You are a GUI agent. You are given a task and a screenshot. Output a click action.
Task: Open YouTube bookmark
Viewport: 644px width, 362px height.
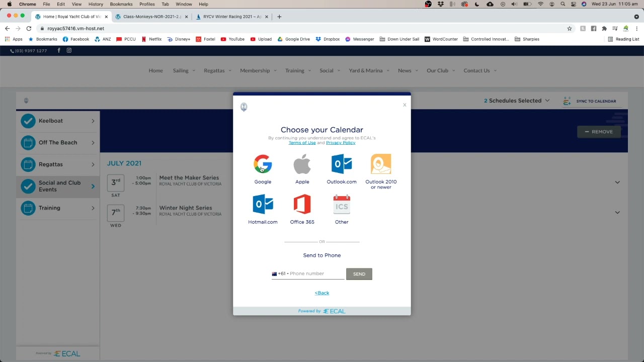(x=232, y=39)
